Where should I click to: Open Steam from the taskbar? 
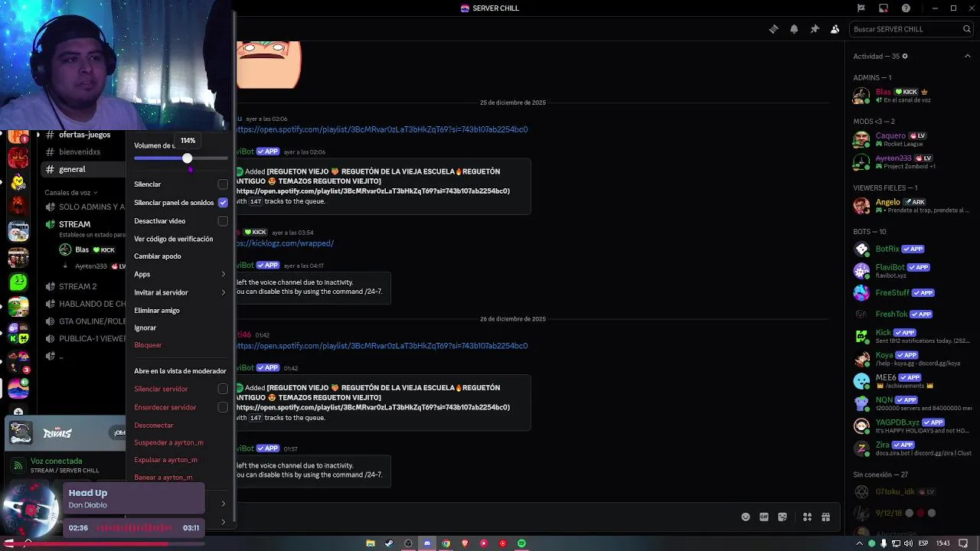click(x=389, y=543)
